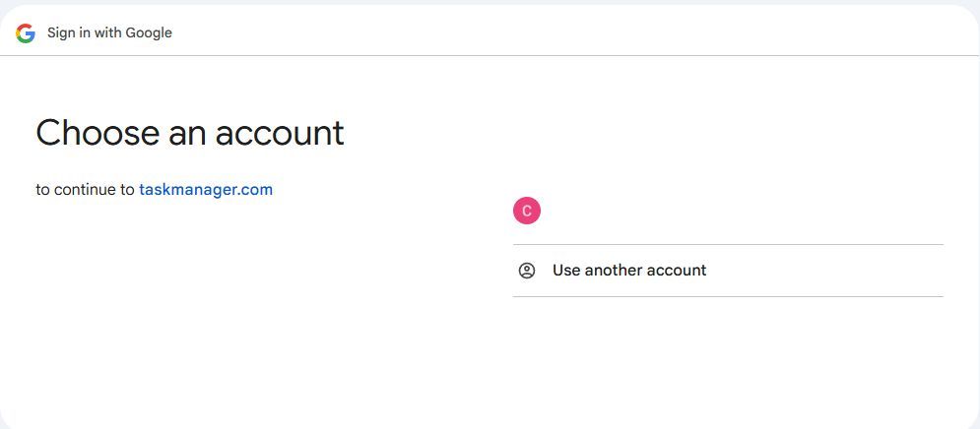The width and height of the screenshot is (980, 429).
Task: Click the "Sign in with Google" header text
Action: pos(109,33)
